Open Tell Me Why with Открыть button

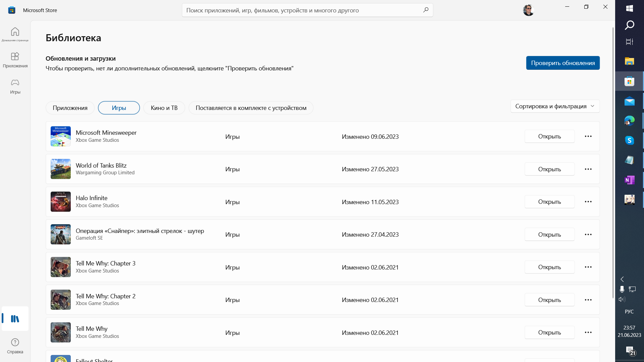549,333
